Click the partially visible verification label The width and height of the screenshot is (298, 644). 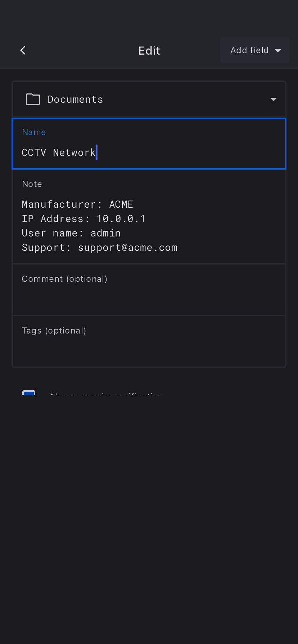(106, 395)
